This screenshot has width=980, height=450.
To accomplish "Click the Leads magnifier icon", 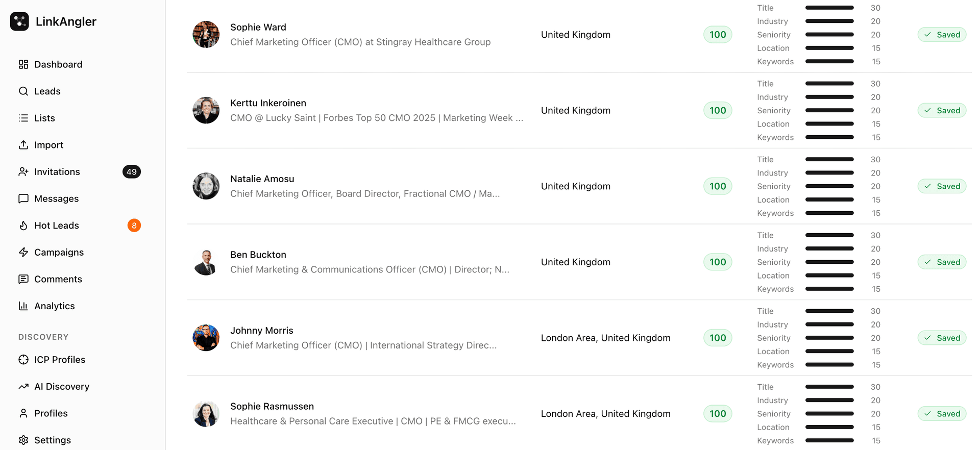I will (x=23, y=91).
